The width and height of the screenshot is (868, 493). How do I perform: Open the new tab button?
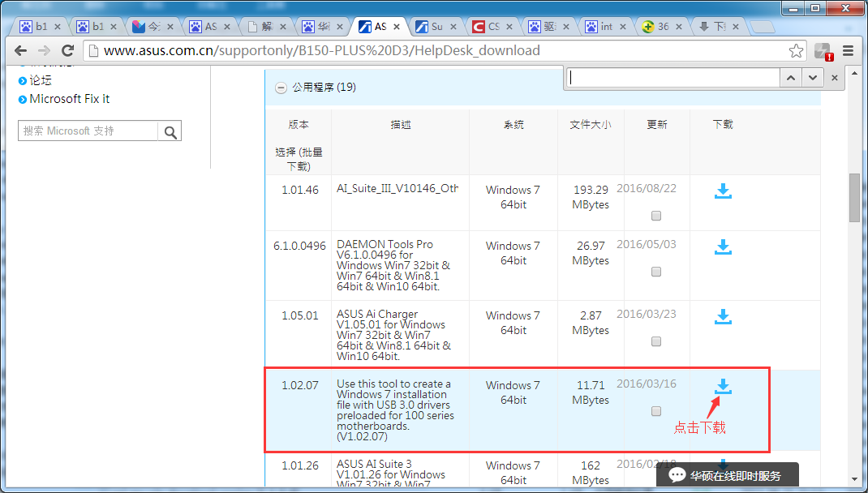coord(763,27)
